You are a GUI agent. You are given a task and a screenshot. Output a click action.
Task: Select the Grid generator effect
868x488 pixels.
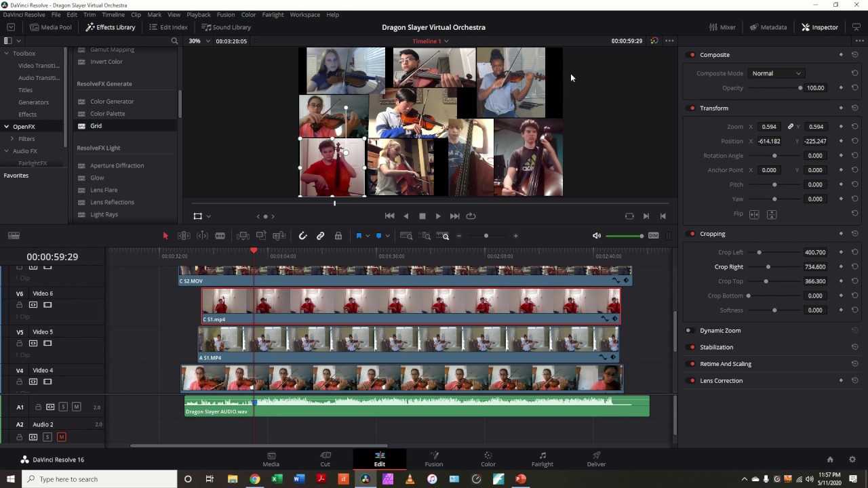point(125,126)
